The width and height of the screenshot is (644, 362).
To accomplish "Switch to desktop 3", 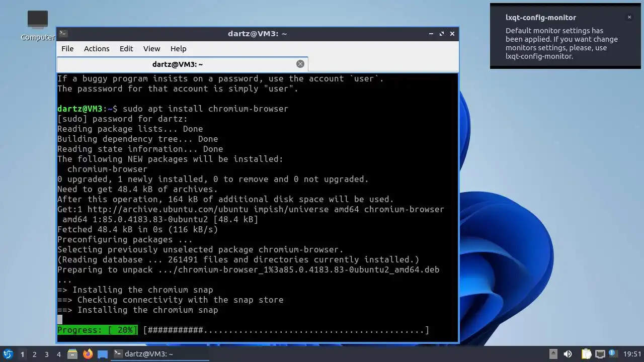I will (46, 354).
